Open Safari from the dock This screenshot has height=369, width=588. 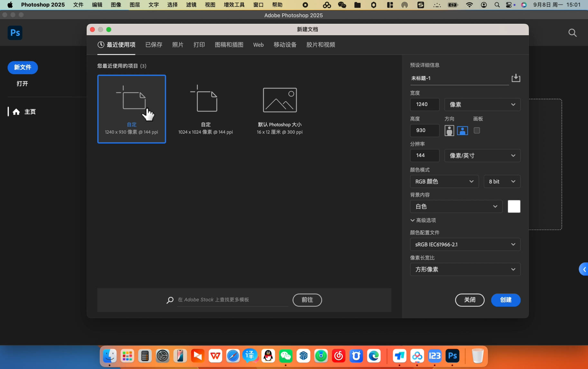233,356
